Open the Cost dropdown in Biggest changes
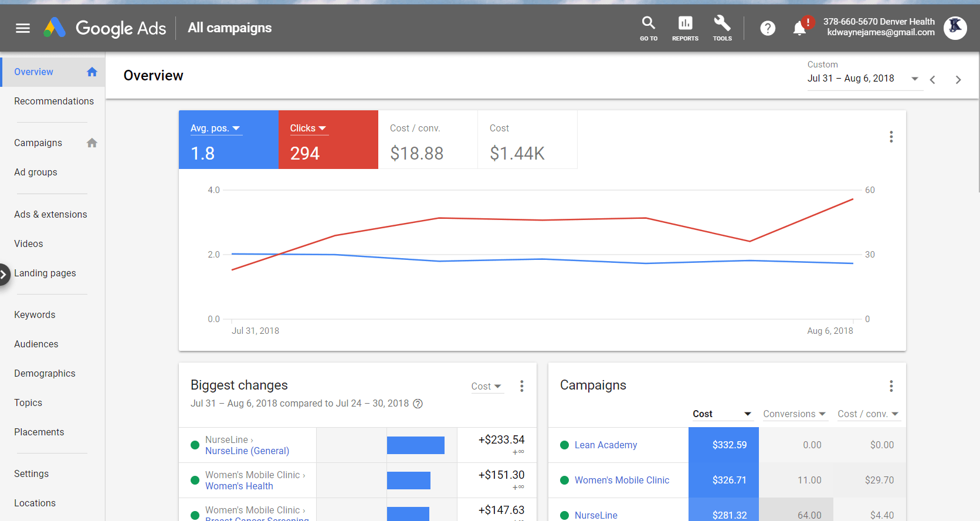Image resolution: width=980 pixels, height=521 pixels. pyautogui.click(x=486, y=386)
